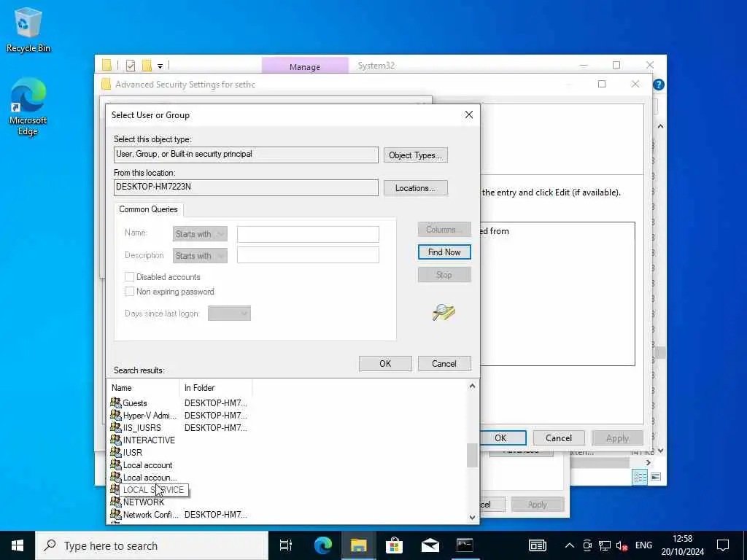Click the details view icon in Explorer
Image resolution: width=747 pixels, height=560 pixels.
point(640,477)
